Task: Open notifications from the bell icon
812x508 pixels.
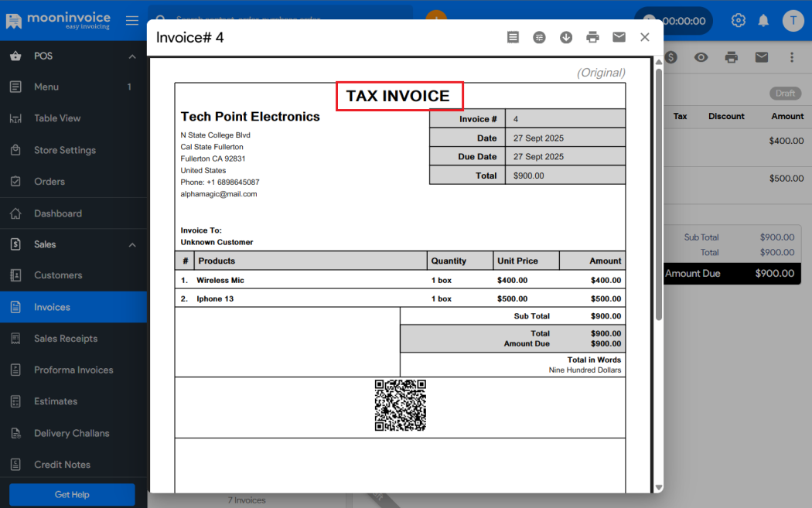Action: pyautogui.click(x=763, y=20)
